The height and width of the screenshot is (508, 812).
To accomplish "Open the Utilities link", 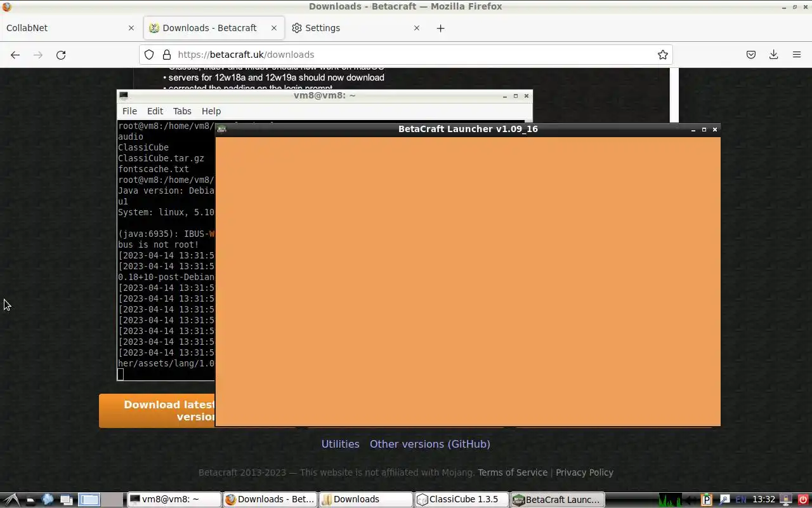I will (340, 444).
